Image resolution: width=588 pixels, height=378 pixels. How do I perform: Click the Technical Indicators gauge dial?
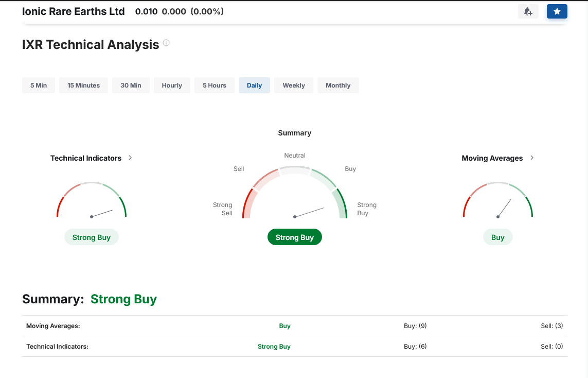[x=92, y=200]
